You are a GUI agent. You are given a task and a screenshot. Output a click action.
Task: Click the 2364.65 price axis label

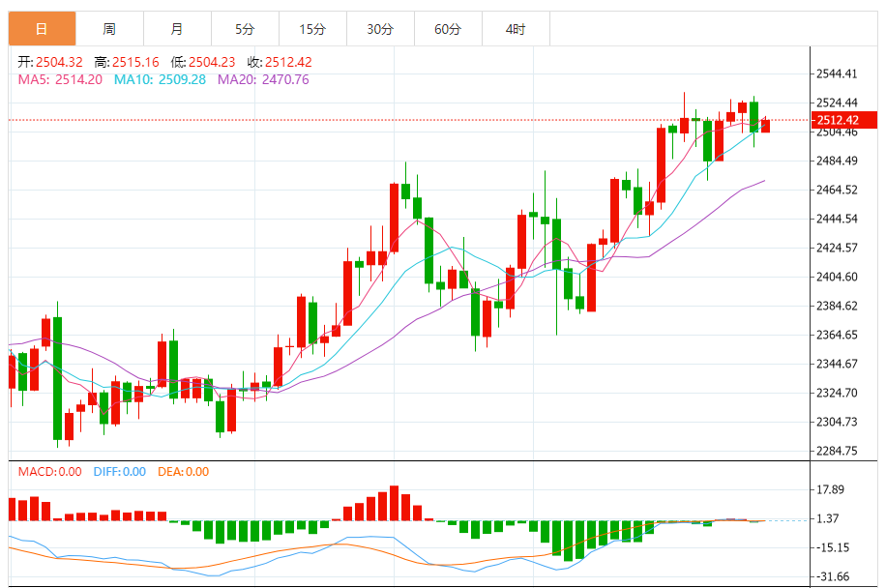[837, 335]
